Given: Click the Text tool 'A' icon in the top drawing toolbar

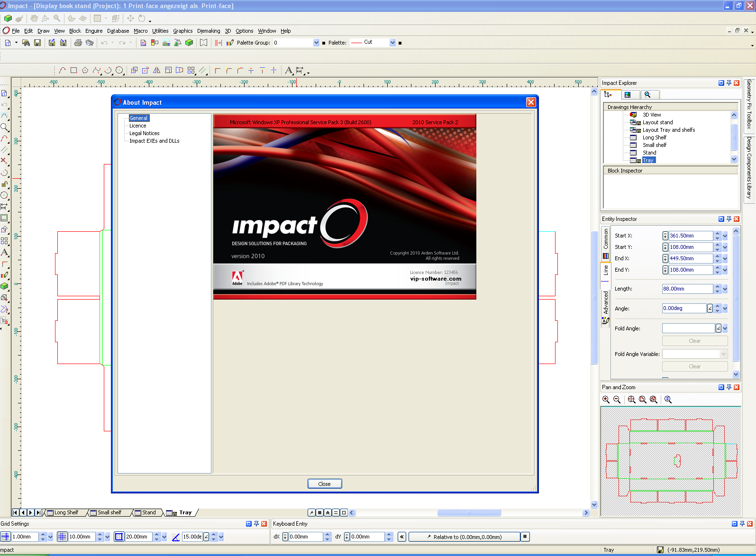Looking at the screenshot, I should pyautogui.click(x=289, y=70).
